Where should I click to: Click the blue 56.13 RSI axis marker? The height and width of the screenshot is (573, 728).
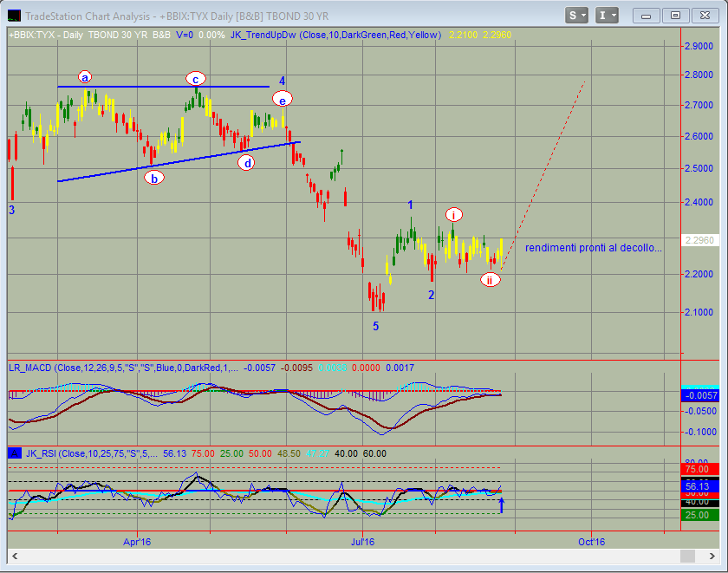(699, 486)
